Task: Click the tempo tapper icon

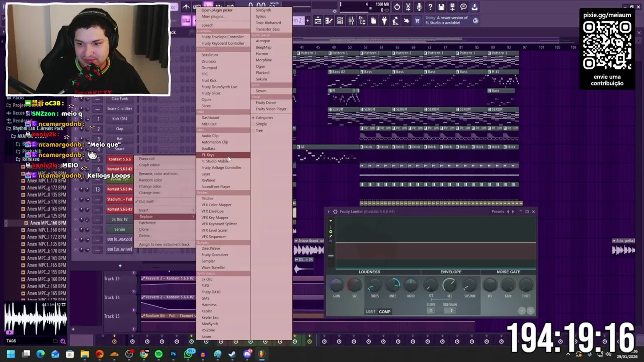Action: (x=395, y=21)
